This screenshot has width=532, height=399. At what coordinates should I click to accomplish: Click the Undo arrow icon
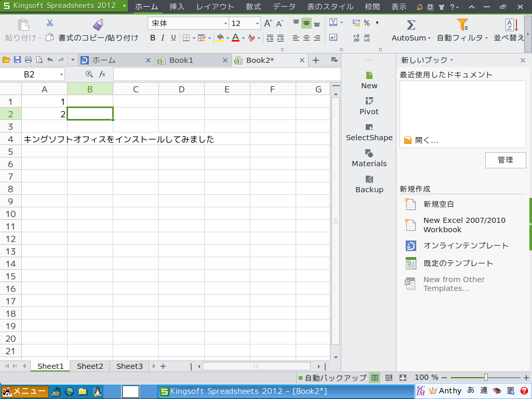(50, 60)
